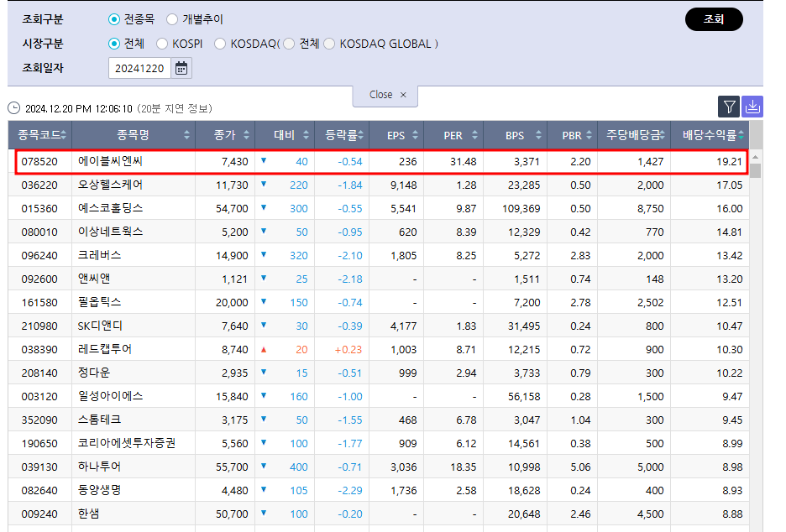Sort by 등락률 column header
This screenshot has height=532, width=786.
coord(343,135)
